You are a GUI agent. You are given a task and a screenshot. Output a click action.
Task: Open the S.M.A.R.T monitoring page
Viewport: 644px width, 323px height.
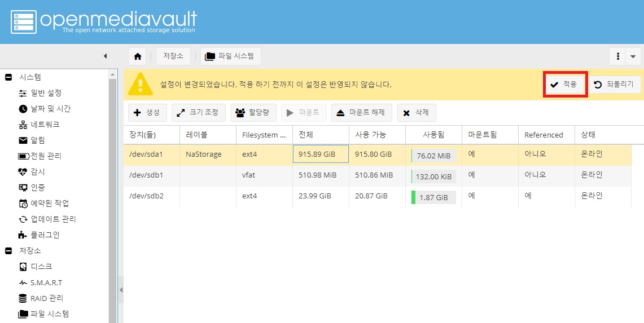[45, 282]
